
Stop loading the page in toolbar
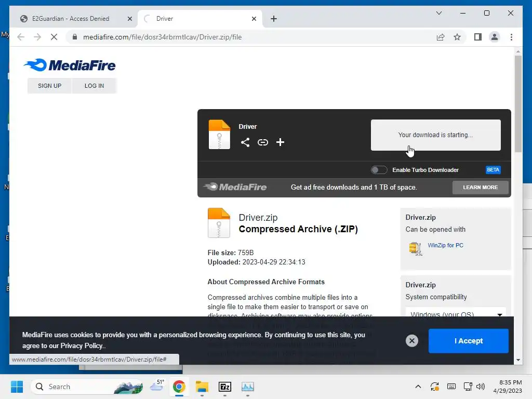point(54,37)
